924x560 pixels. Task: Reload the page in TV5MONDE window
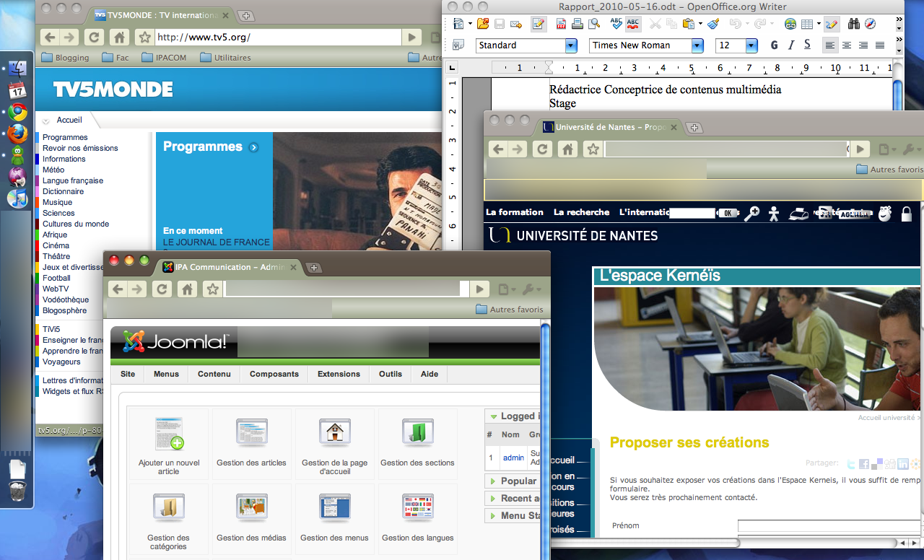pyautogui.click(x=93, y=38)
